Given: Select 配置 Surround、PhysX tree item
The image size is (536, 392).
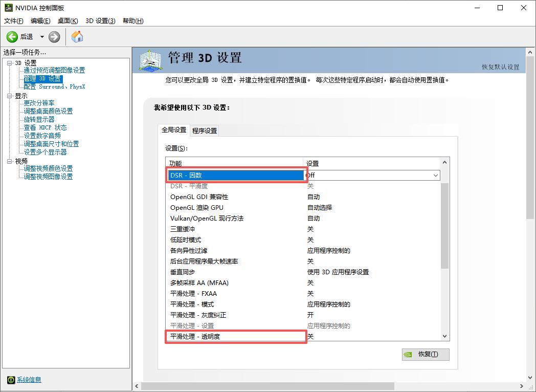Looking at the screenshot, I should click(54, 86).
